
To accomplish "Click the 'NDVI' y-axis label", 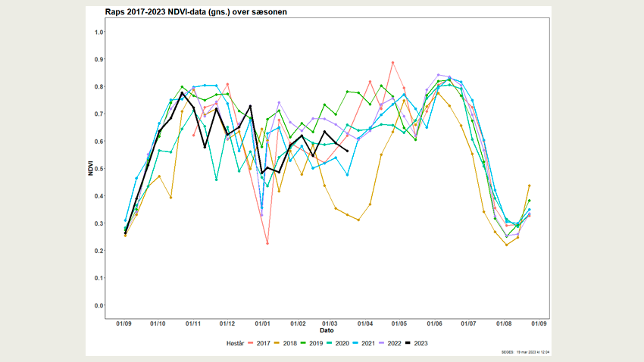I will 90,169.
